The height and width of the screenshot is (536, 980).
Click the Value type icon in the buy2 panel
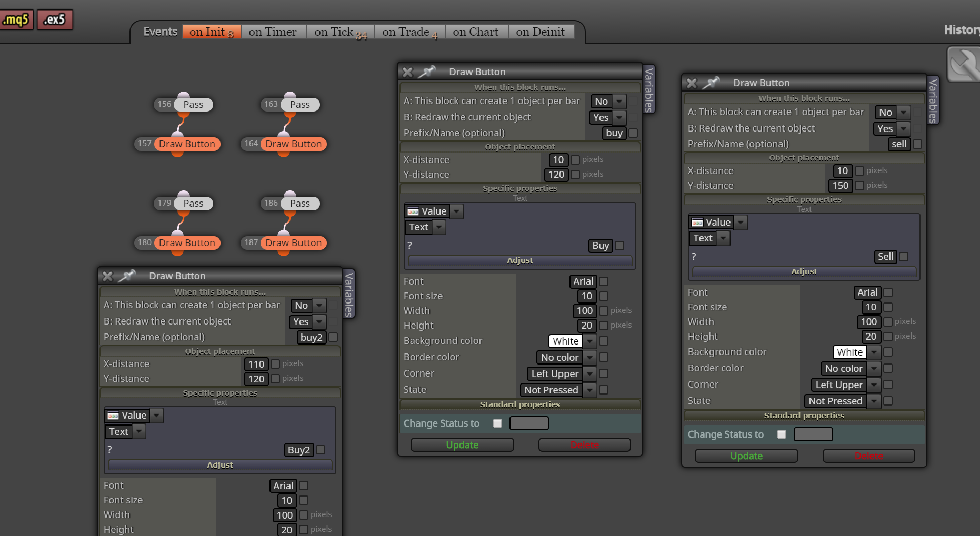(113, 416)
